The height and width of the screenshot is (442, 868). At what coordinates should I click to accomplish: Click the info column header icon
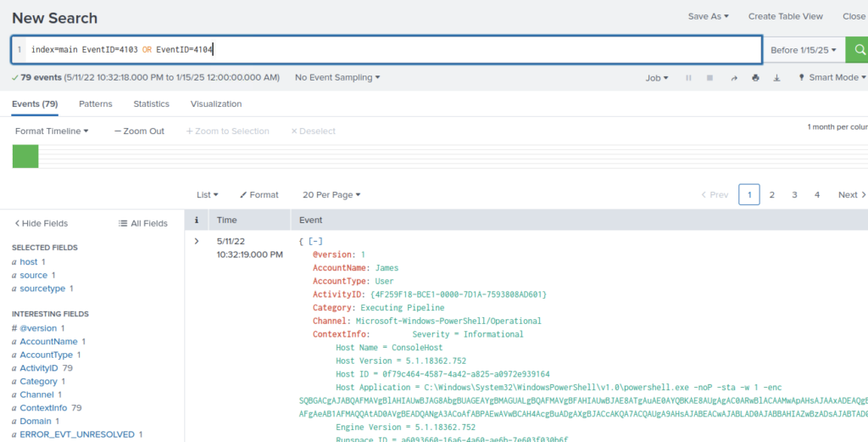coord(197,220)
